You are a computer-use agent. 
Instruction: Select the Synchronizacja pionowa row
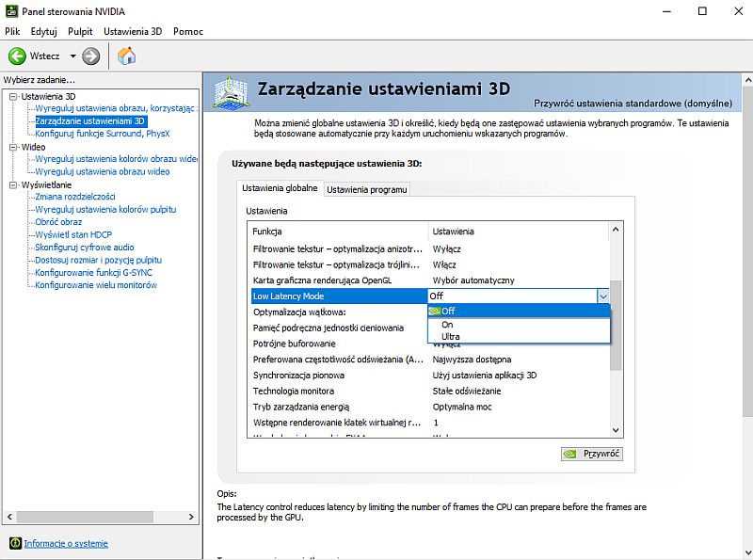[x=430, y=376]
